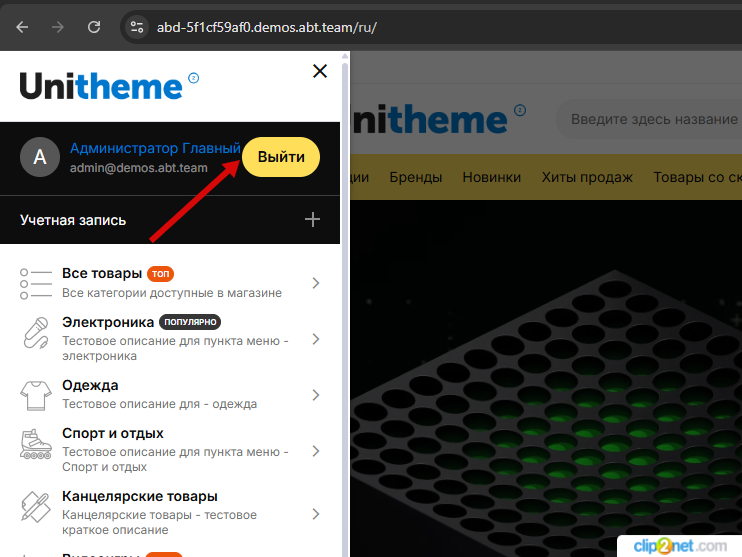Screen dimensions: 742x557
Task: Click the browser forward arrow
Action: pos(58,27)
